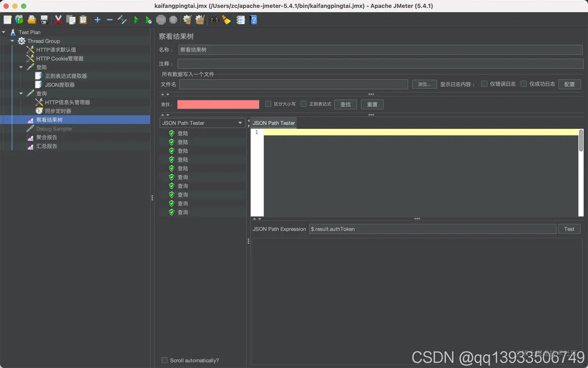Toggle 仅错误日志 checkbox
The image size is (588, 368).
(484, 84)
